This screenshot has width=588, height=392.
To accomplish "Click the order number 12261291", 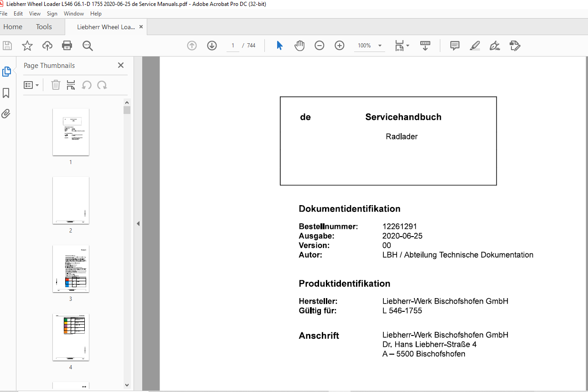I will click(400, 227).
